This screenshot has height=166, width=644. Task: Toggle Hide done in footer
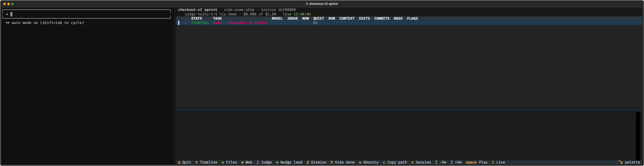(342, 162)
